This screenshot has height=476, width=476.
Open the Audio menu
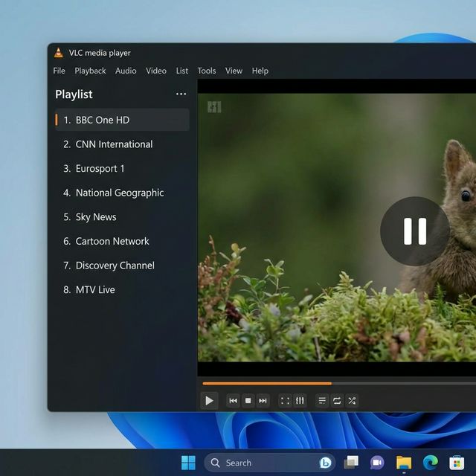coord(126,71)
